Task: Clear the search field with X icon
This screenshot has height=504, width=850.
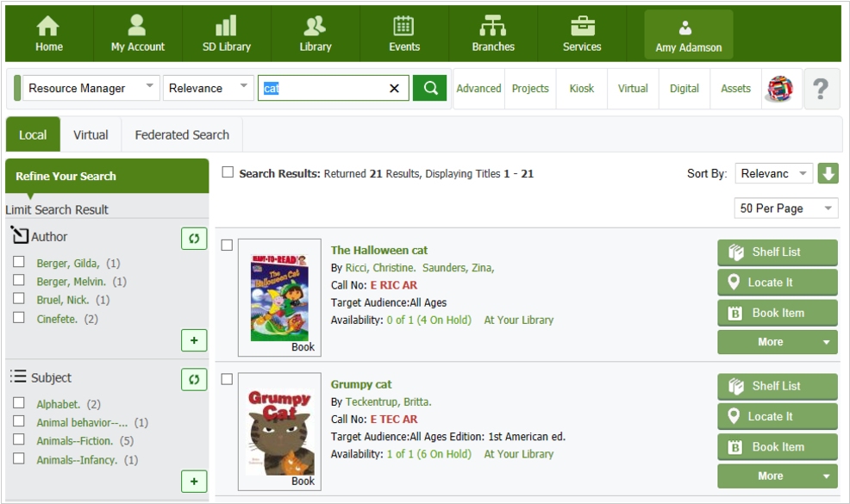Action: pyautogui.click(x=394, y=88)
